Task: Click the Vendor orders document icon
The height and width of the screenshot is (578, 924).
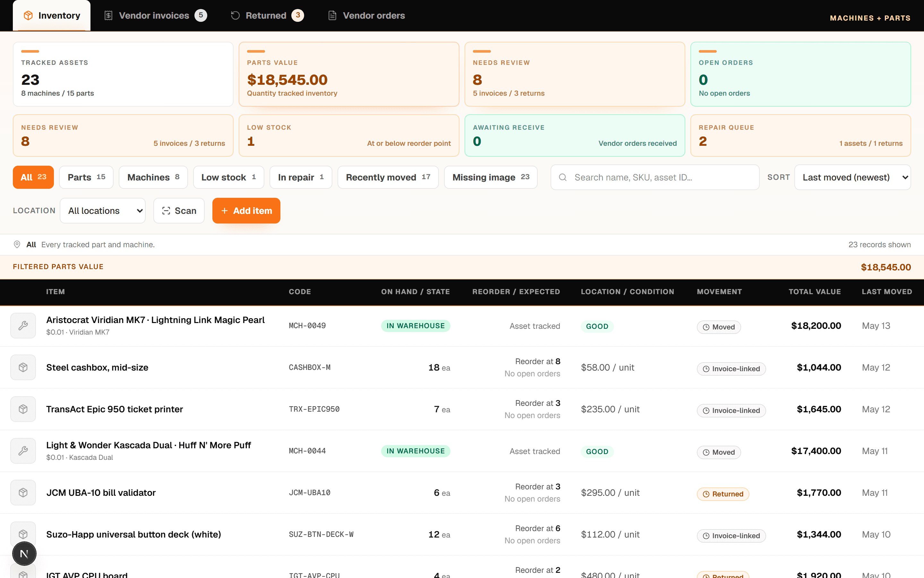Action: 333,15
